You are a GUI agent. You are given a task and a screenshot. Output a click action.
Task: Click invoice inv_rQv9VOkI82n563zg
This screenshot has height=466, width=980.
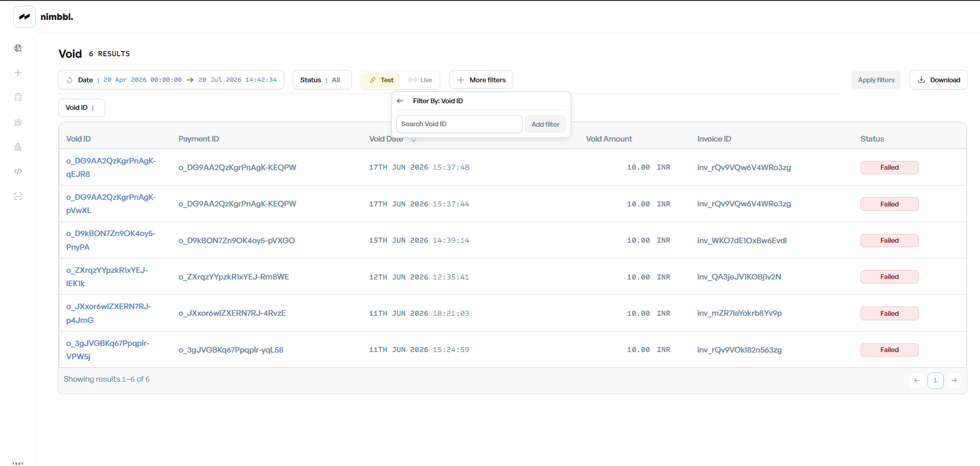coord(739,350)
